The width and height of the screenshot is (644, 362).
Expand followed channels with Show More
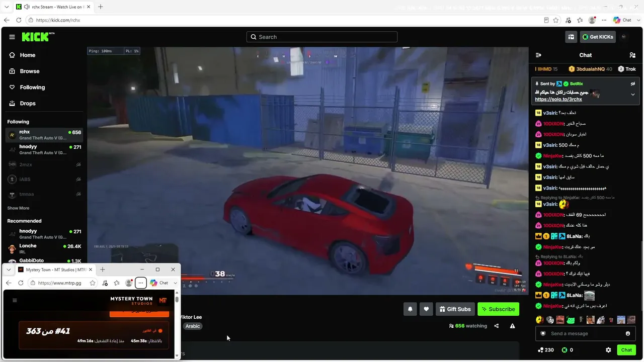pyautogui.click(x=18, y=208)
